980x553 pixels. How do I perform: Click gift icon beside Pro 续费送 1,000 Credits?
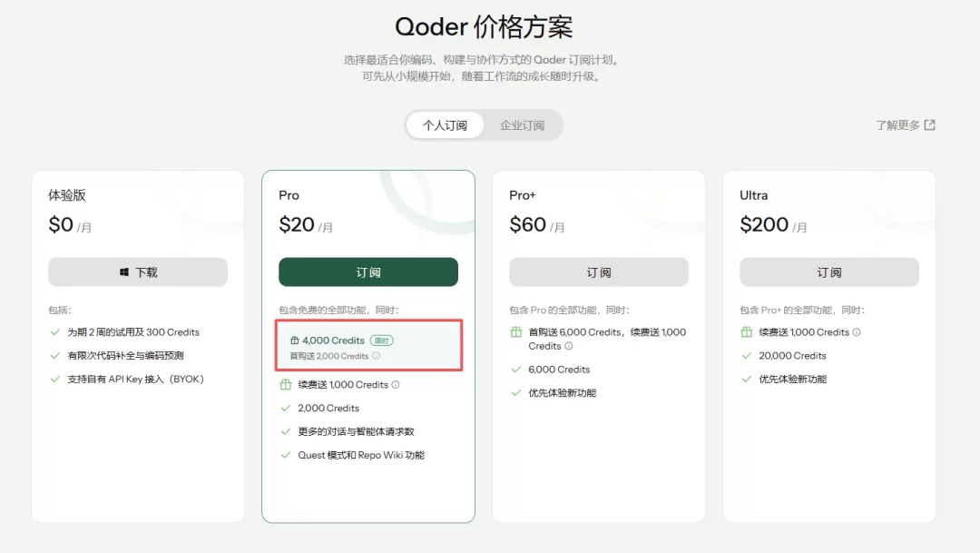click(x=286, y=385)
